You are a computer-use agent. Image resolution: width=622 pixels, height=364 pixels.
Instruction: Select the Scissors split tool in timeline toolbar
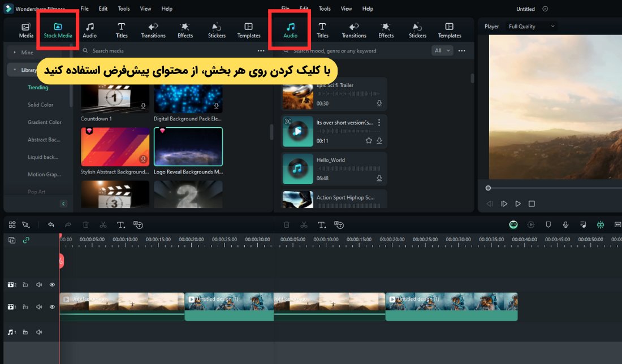(103, 224)
